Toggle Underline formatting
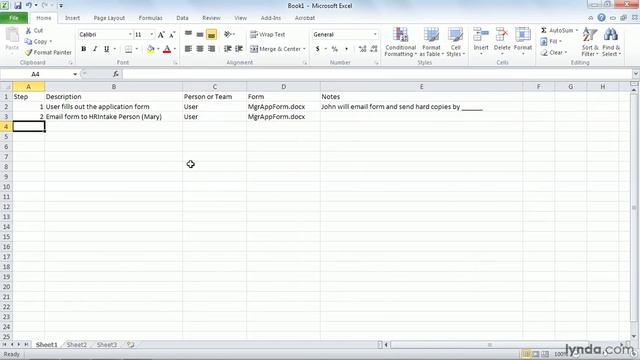 point(107,49)
